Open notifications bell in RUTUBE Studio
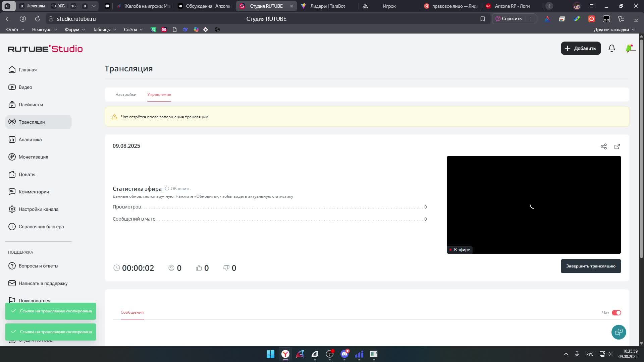Viewport: 644px width, 362px height. tap(612, 48)
